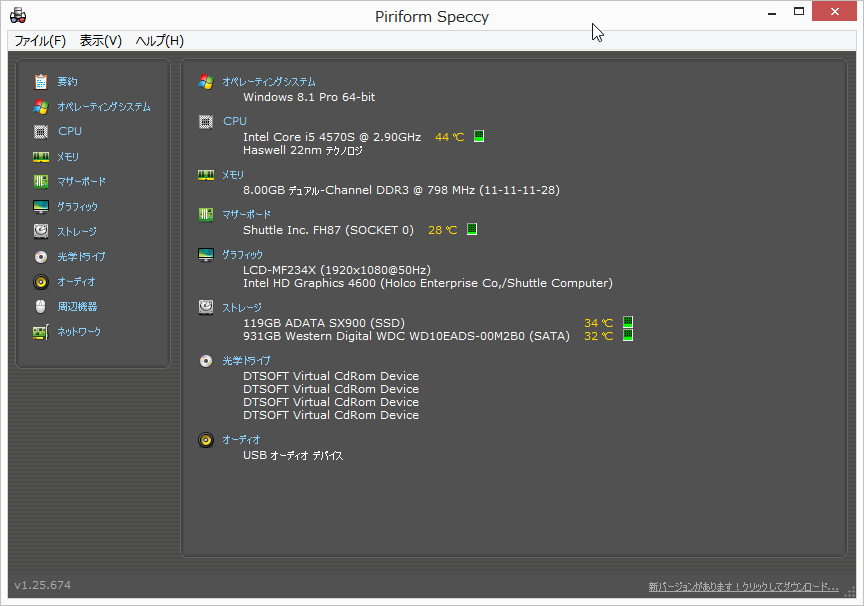Open the 表示(V) menu
This screenshot has height=606, width=864.
pos(101,41)
